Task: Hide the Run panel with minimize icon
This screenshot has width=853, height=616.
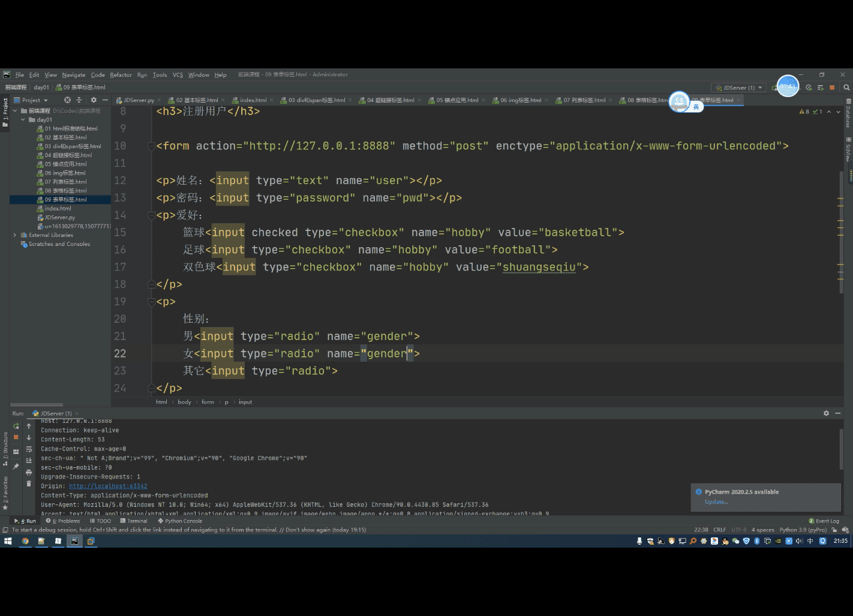Action: tap(838, 413)
